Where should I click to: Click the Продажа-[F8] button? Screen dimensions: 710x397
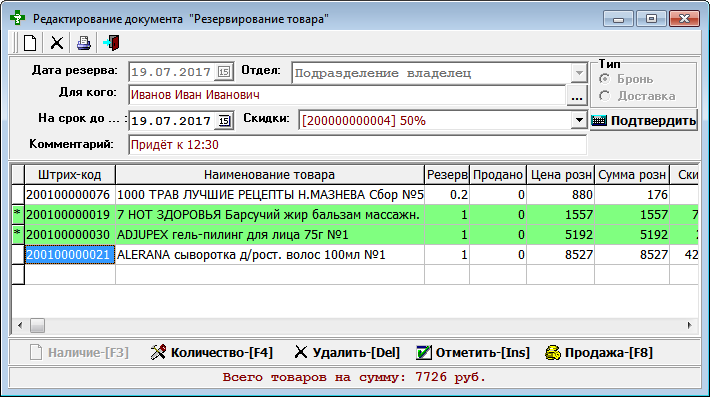pyautogui.click(x=599, y=353)
